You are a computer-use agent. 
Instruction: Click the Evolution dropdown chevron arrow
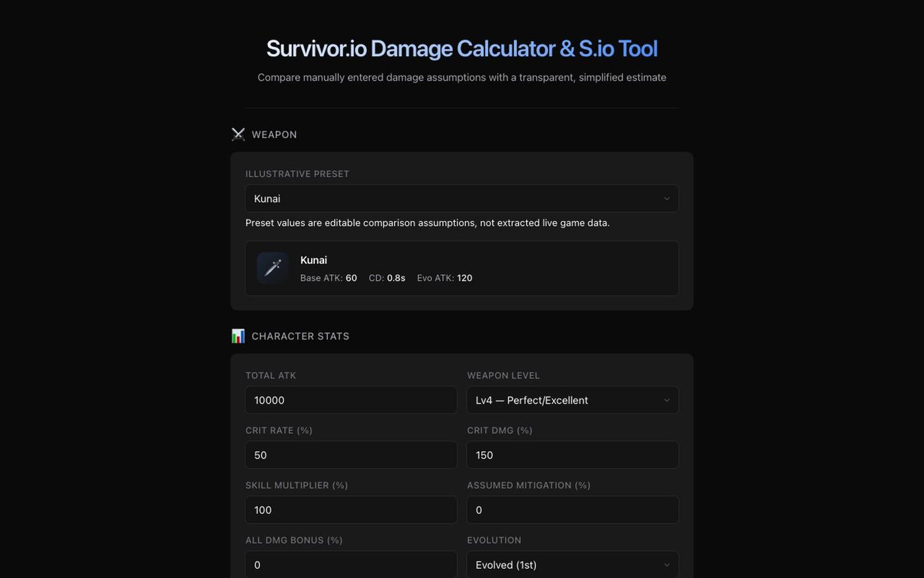(667, 565)
